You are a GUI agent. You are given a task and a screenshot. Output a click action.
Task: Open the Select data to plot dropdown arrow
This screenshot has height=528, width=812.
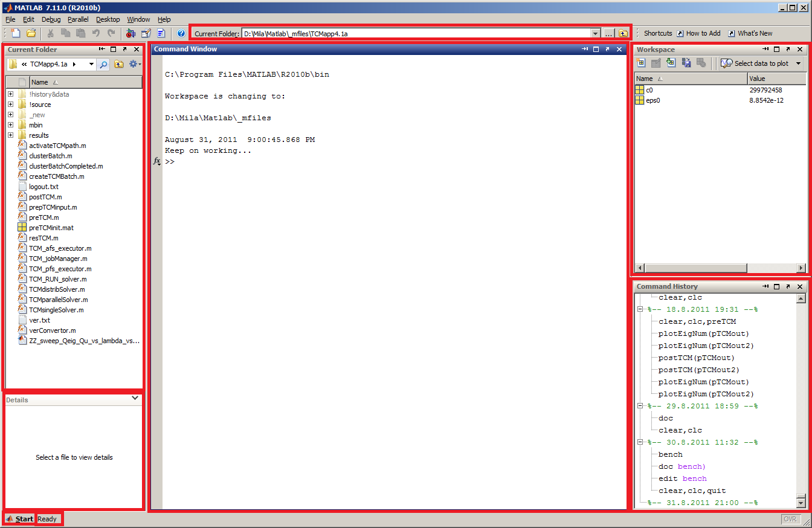coord(798,63)
